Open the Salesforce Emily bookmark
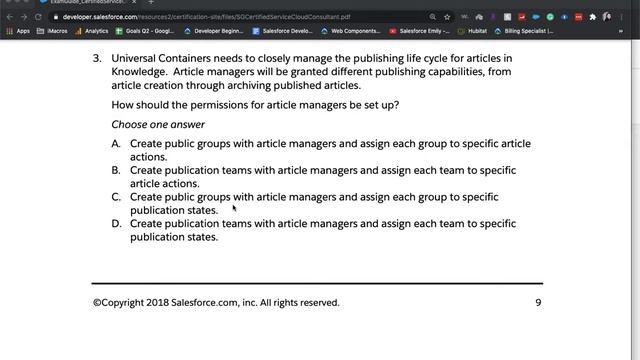Viewport: 640px width, 360px height. click(x=420, y=31)
